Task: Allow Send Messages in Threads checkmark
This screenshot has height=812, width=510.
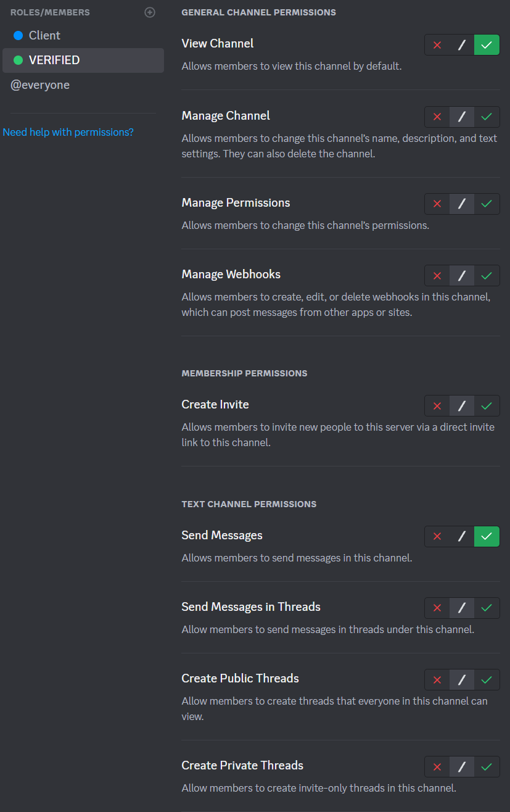Action: point(487,608)
